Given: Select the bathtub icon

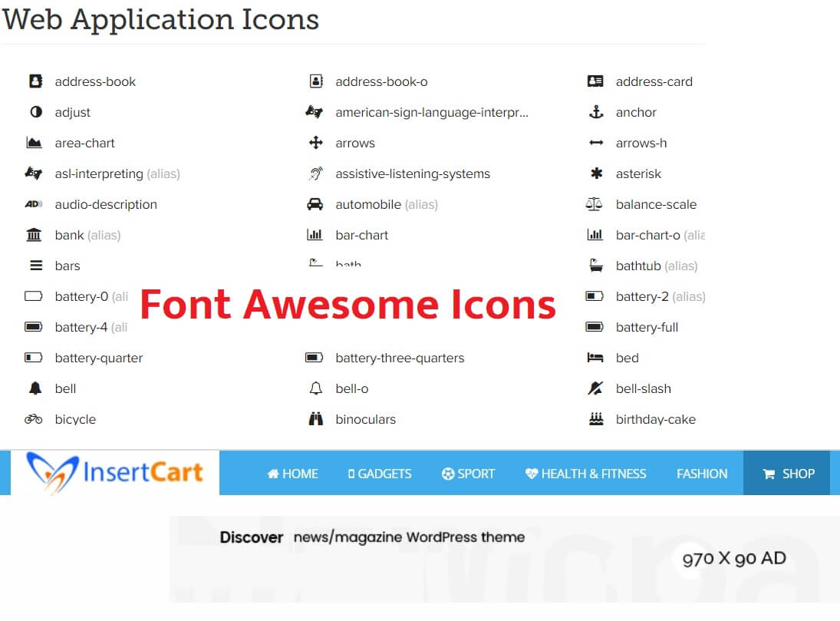Looking at the screenshot, I should tap(596, 265).
